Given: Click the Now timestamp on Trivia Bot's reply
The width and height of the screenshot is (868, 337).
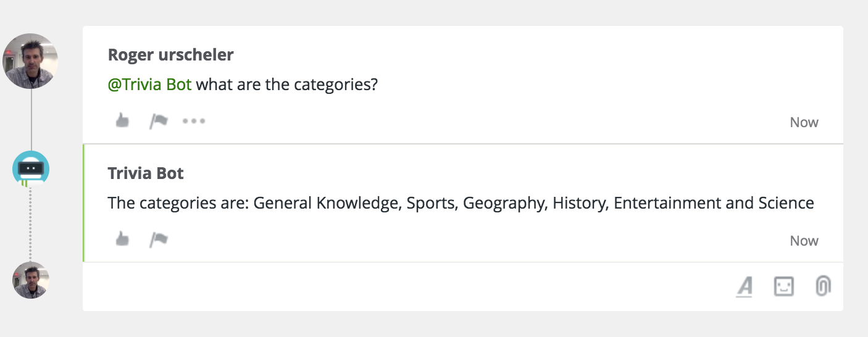Looking at the screenshot, I should click(804, 241).
